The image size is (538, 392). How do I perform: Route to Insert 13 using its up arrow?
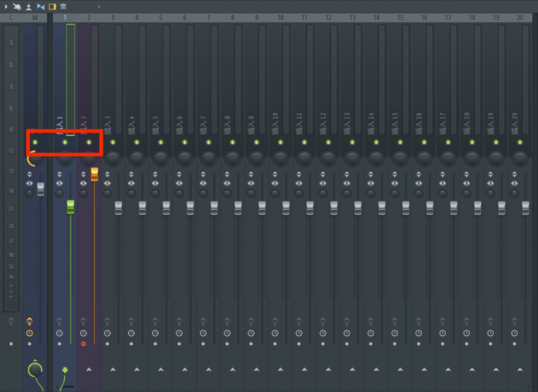[x=352, y=369]
